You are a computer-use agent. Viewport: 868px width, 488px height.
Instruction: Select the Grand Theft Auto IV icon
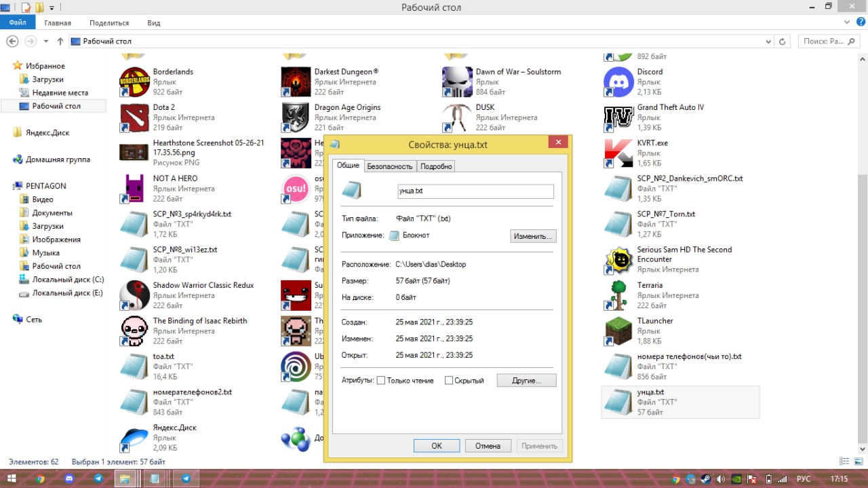(618, 118)
